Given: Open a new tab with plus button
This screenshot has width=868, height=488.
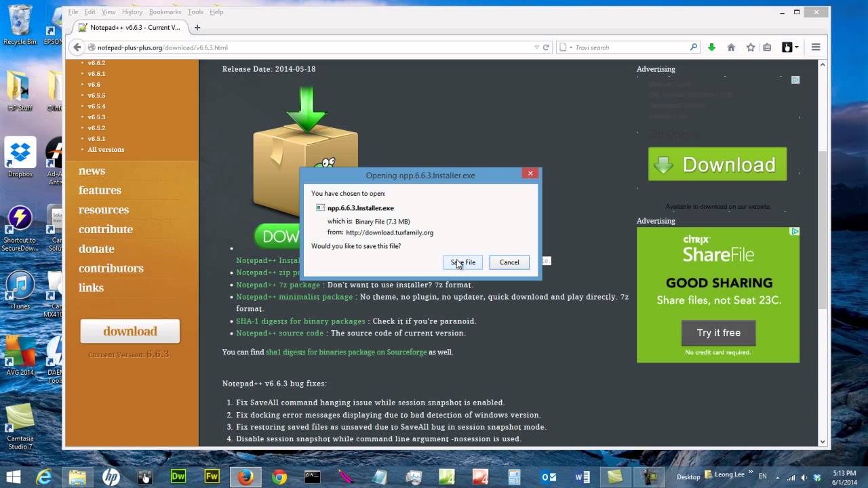Looking at the screenshot, I should click(197, 28).
